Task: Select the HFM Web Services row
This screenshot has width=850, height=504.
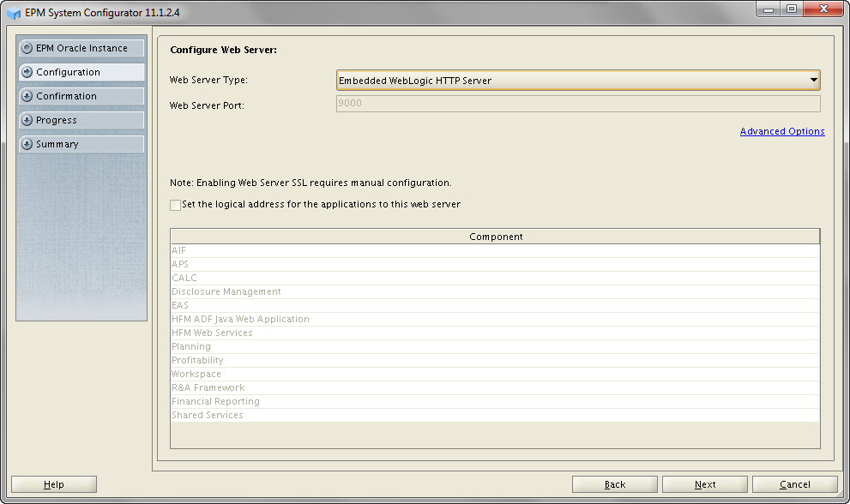Action: (495, 333)
